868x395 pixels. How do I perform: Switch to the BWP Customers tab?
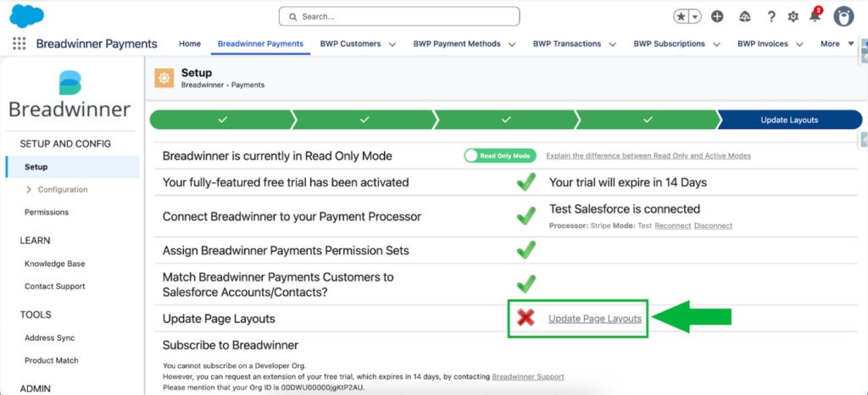pos(350,44)
